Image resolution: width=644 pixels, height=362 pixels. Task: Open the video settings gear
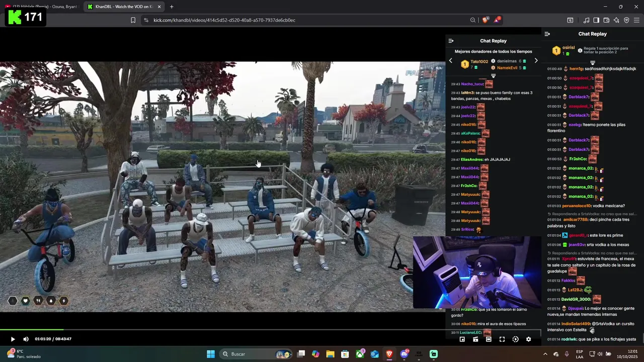[x=528, y=339]
